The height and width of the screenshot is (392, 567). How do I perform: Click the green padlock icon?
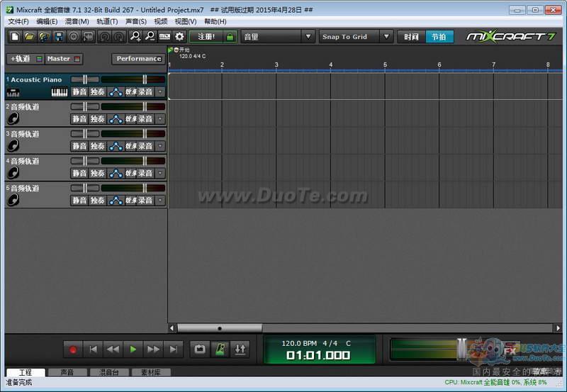[230, 37]
